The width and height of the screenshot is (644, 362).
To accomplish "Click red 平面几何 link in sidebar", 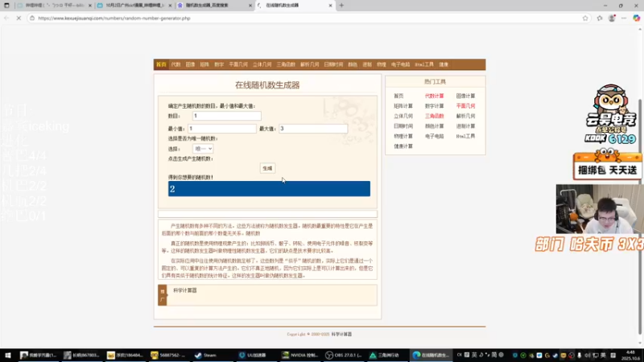I will pos(465,106).
